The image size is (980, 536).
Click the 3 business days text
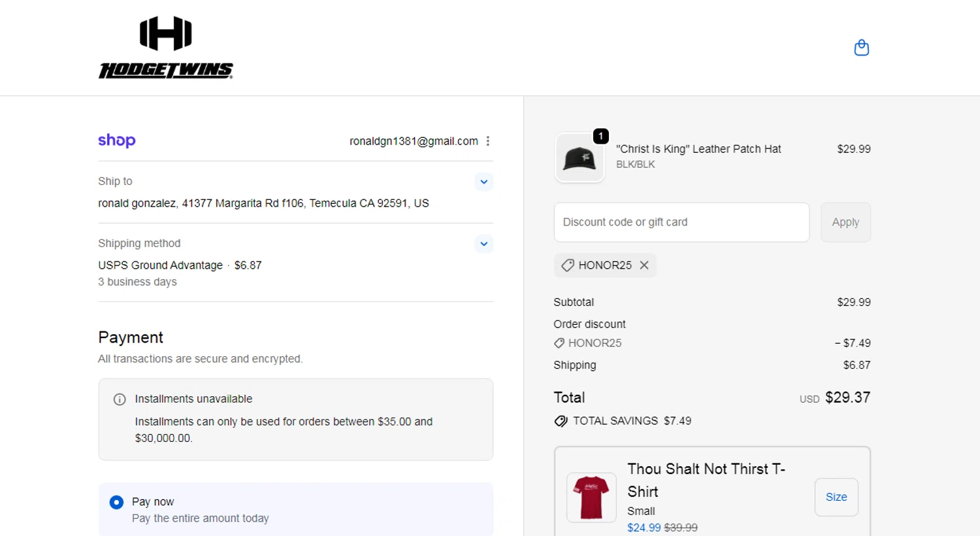tap(137, 282)
